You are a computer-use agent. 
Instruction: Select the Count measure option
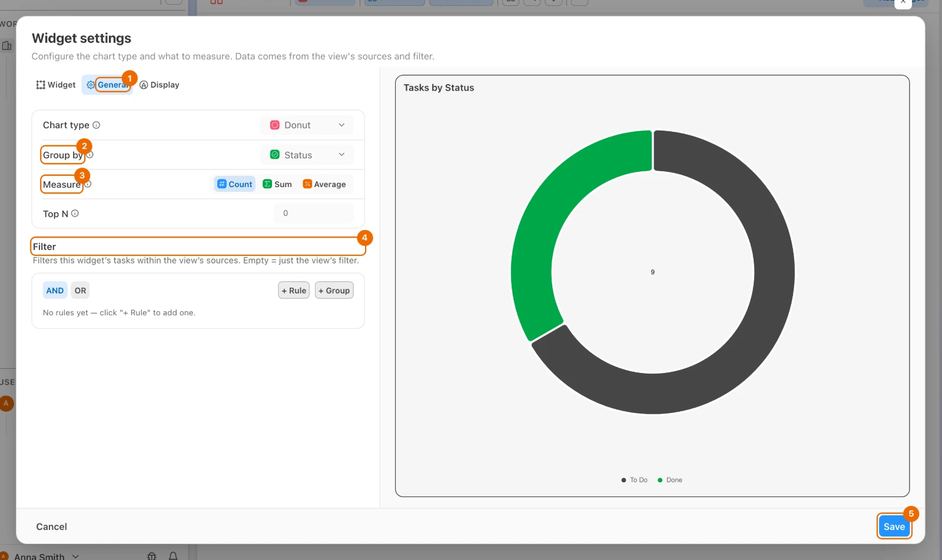coord(235,184)
